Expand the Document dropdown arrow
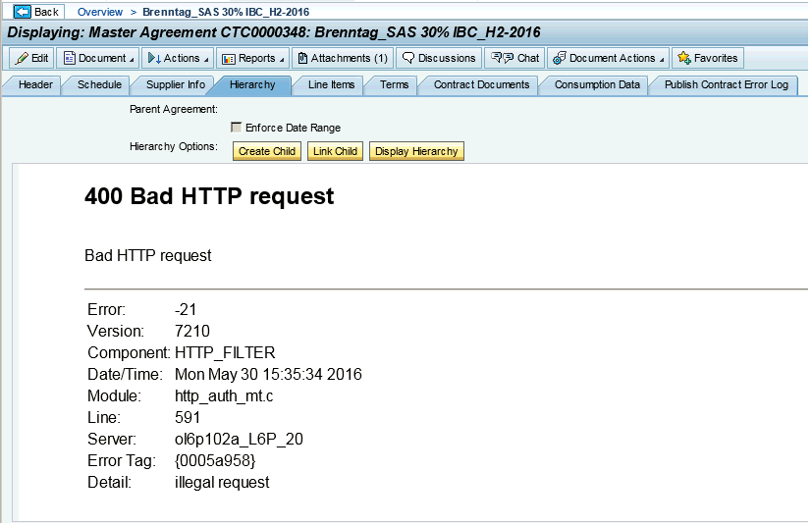The height and width of the screenshot is (525, 812). click(x=132, y=60)
